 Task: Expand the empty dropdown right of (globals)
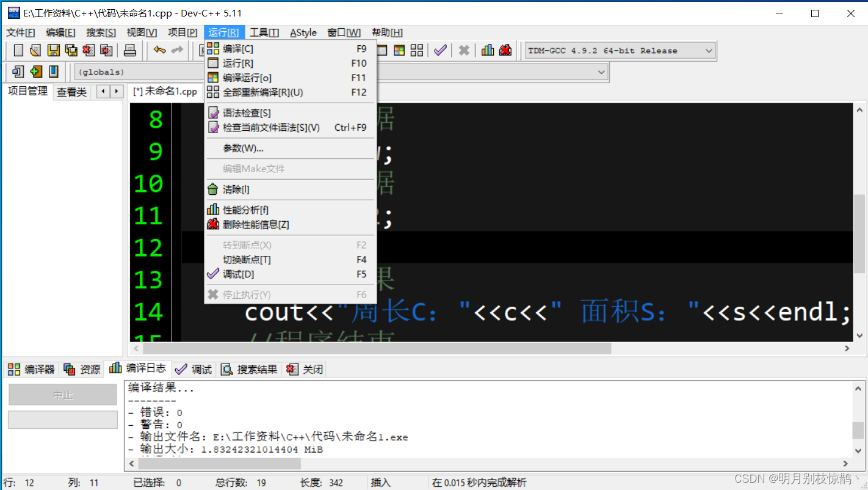602,72
